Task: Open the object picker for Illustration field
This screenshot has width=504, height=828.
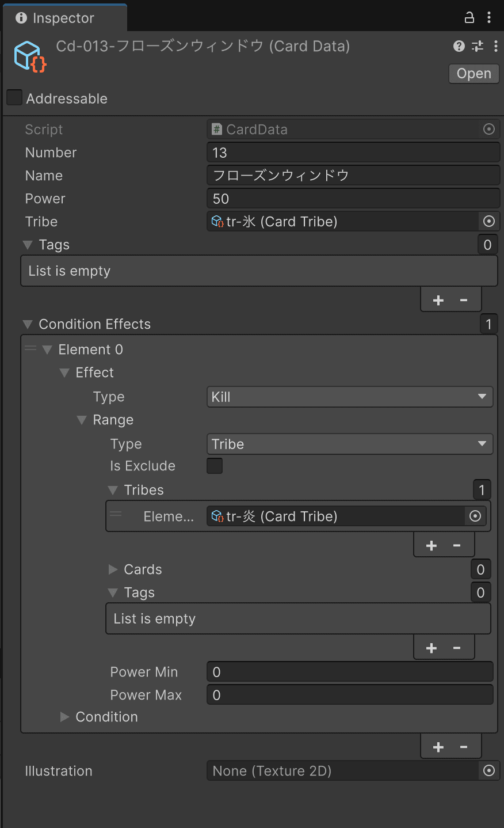Action: tap(488, 771)
